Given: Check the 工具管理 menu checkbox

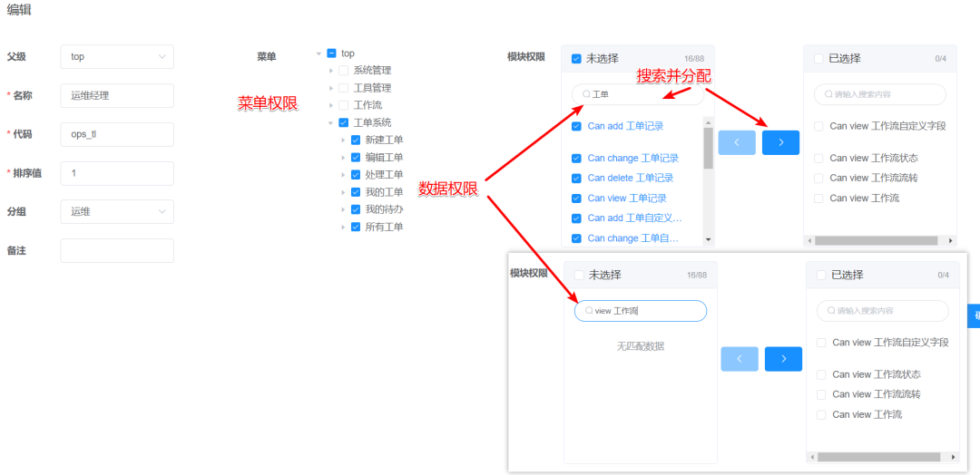Looking at the screenshot, I should click(343, 88).
